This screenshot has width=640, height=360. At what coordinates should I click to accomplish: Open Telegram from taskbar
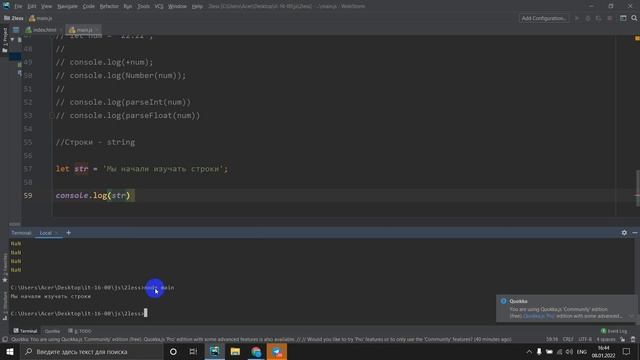277,351
